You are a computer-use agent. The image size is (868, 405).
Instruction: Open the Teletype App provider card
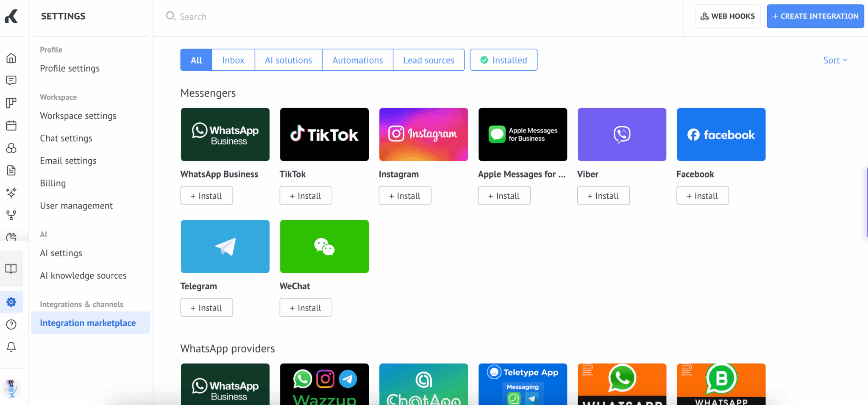(523, 384)
